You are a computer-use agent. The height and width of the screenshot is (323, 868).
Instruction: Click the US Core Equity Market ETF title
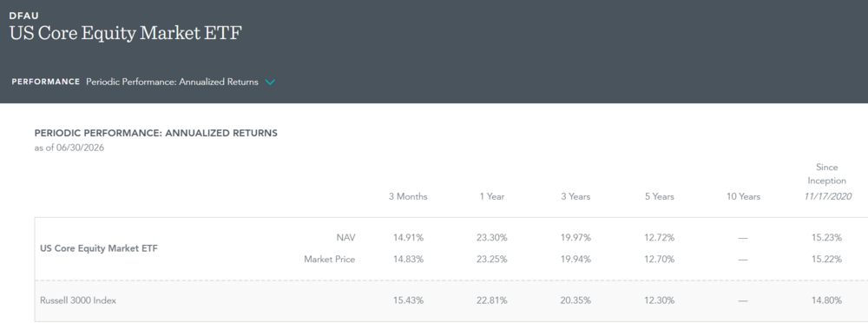coord(126,34)
